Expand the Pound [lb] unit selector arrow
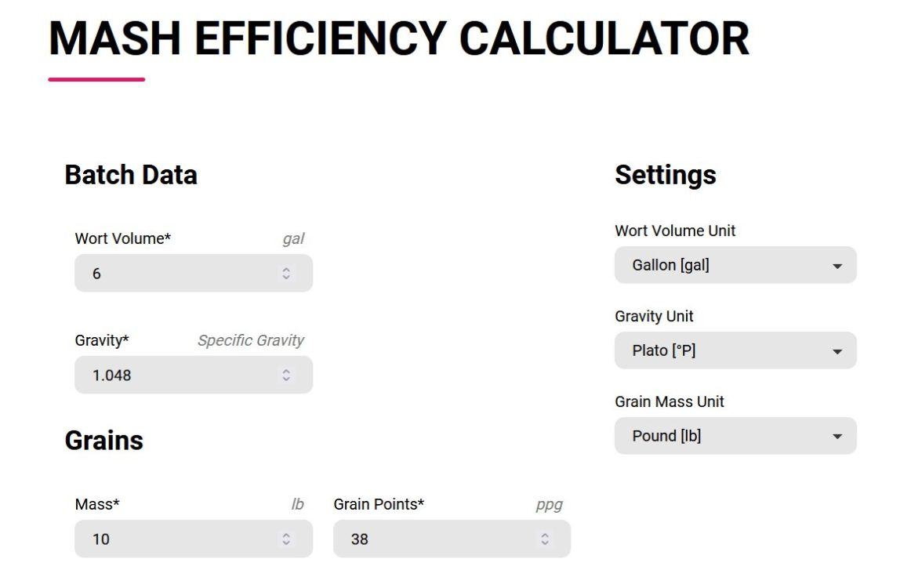The image size is (911, 588). coord(838,436)
